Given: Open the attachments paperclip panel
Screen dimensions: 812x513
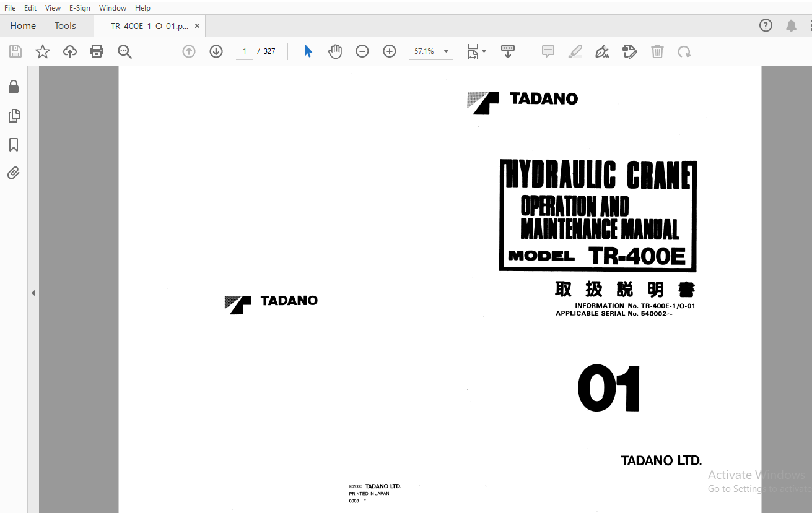Looking at the screenshot, I should click(x=14, y=173).
